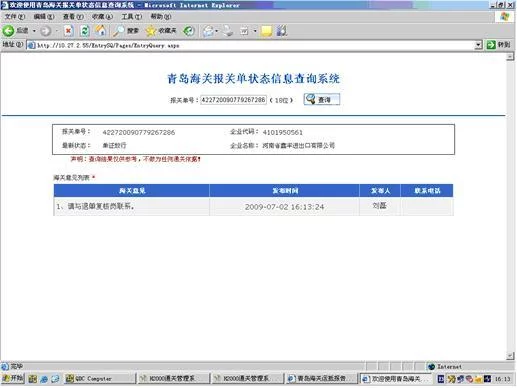Screen dimensions: 517x388
Task: Click the yellow note toolbar icon
Action: [x=266, y=31]
